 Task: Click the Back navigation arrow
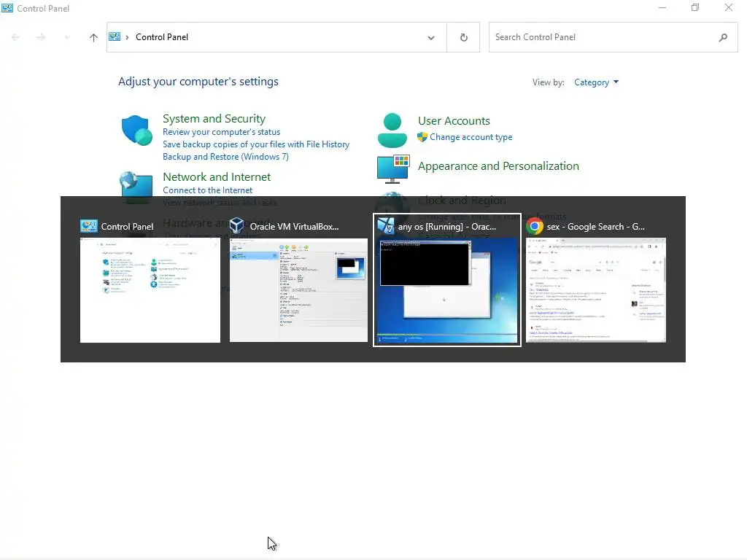tap(15, 37)
